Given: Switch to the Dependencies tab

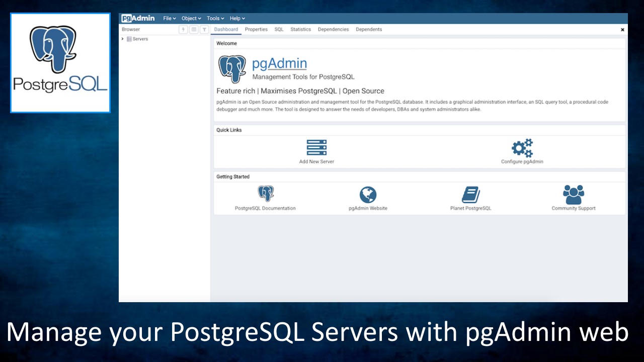Looking at the screenshot, I should 333,30.
